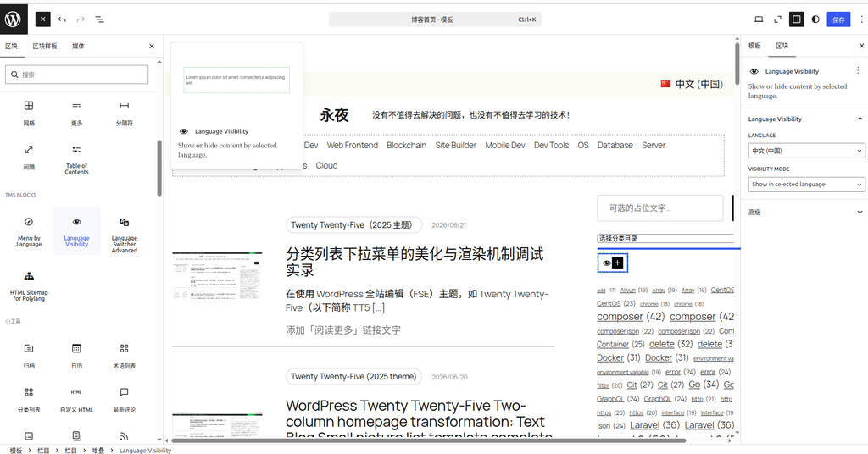The image size is (868, 454).
Task: Switch to the 模板 settings tab
Action: point(754,46)
